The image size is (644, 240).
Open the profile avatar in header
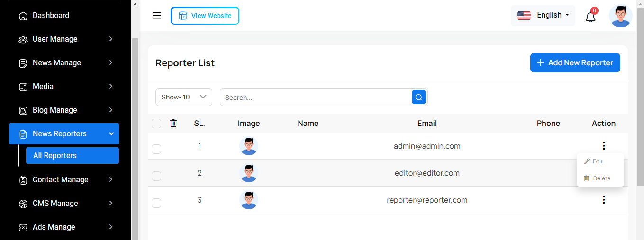[x=620, y=16]
